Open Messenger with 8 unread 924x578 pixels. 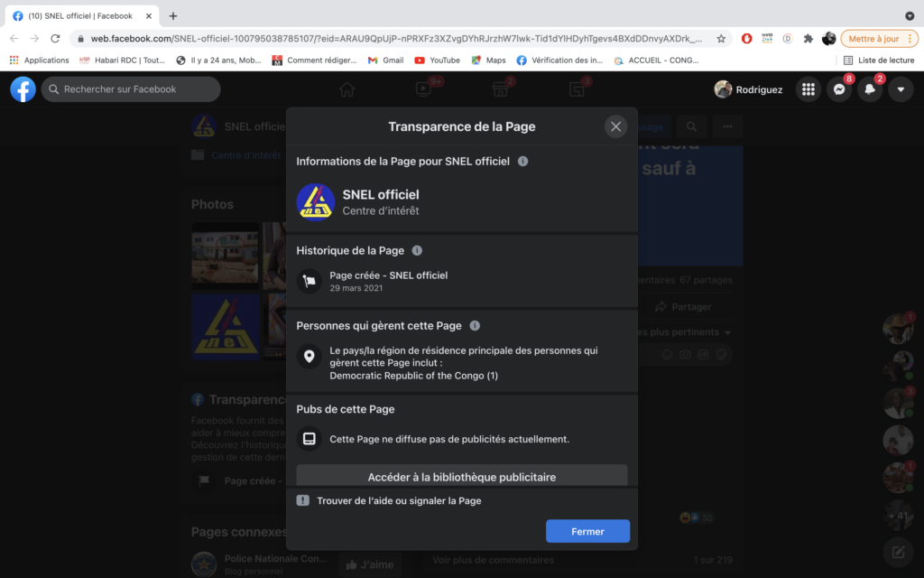[x=839, y=89]
